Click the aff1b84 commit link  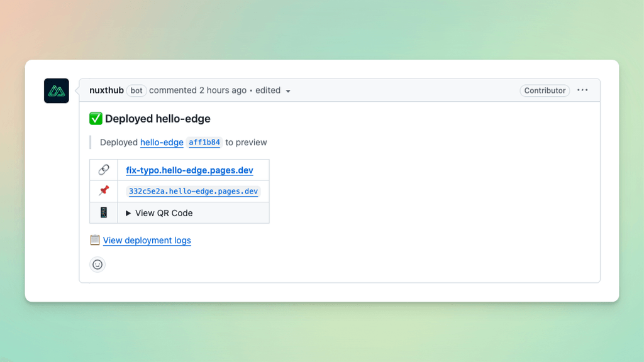coord(204,142)
